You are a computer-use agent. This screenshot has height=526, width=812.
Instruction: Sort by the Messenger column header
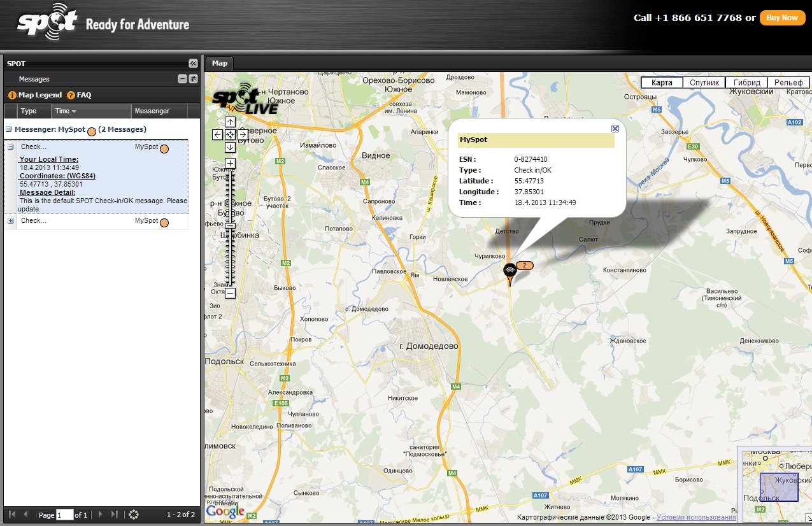coord(160,111)
